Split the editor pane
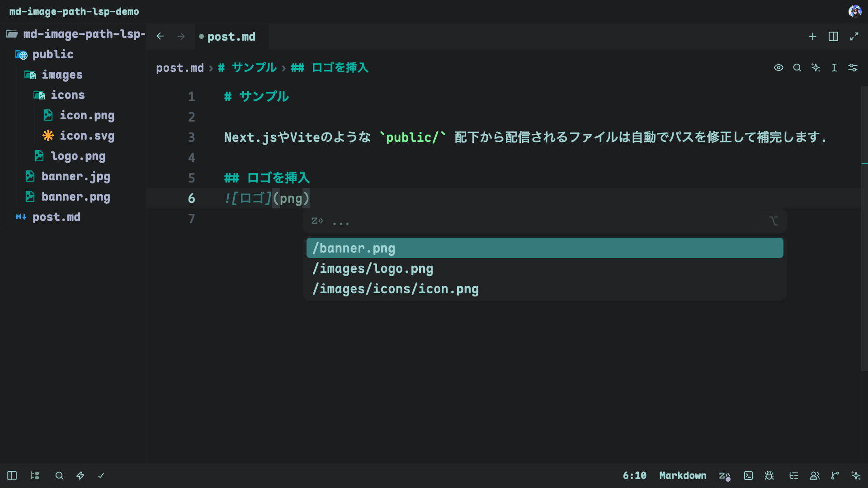 pyautogui.click(x=833, y=37)
